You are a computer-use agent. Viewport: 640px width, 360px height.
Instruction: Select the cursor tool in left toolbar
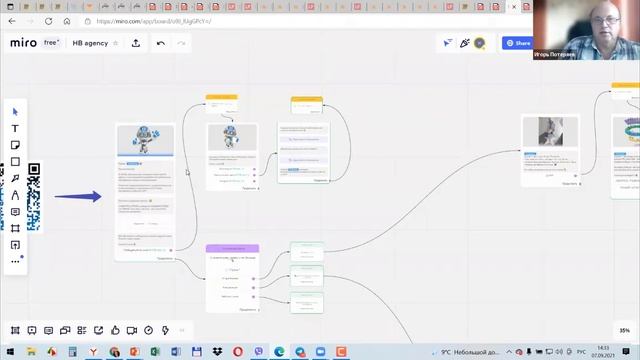(x=15, y=112)
